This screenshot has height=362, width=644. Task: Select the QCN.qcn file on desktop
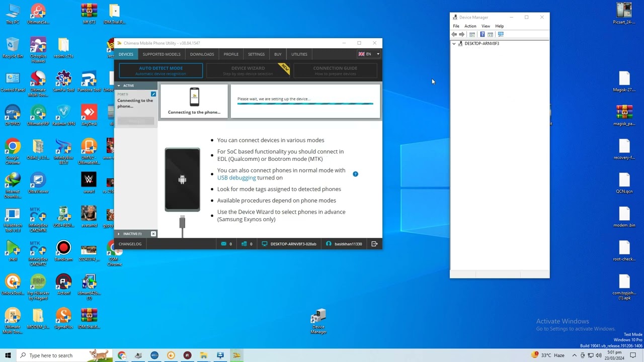(624, 183)
